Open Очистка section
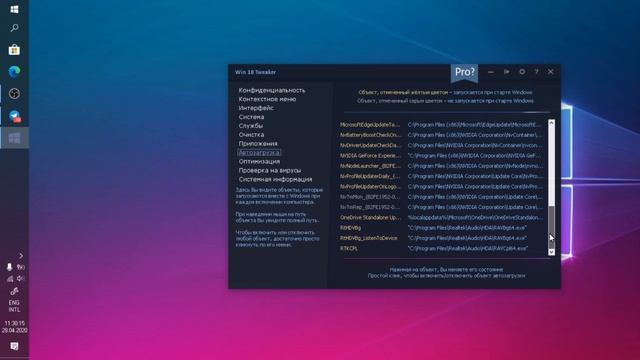640x360 pixels. tap(251, 135)
